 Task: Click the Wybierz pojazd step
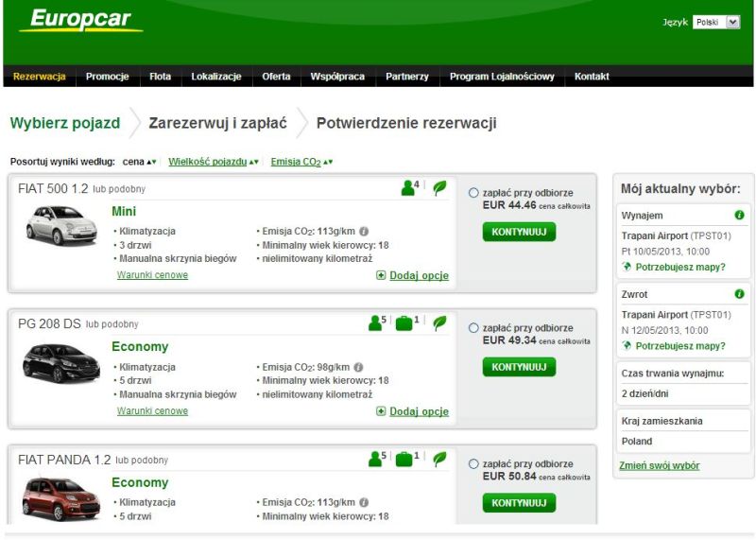click(65, 123)
